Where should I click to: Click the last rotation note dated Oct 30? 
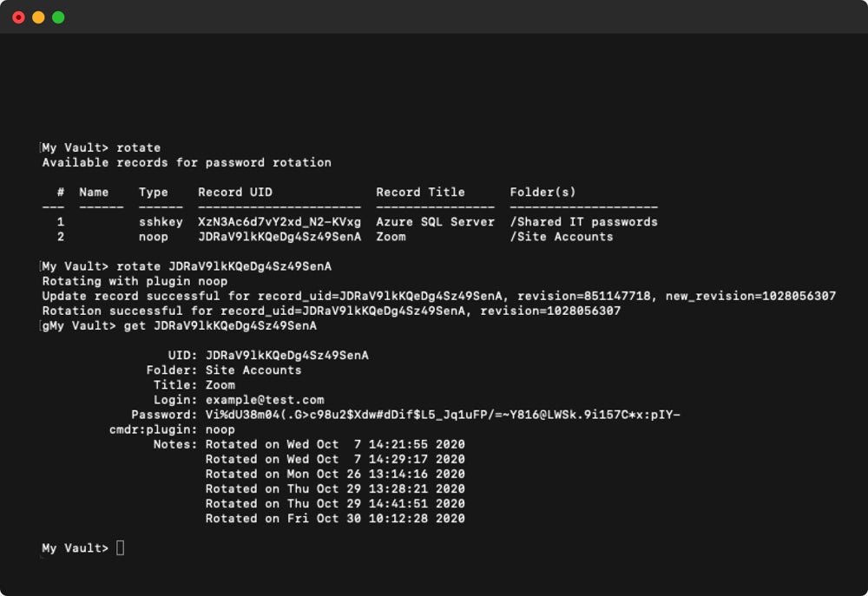click(x=335, y=519)
